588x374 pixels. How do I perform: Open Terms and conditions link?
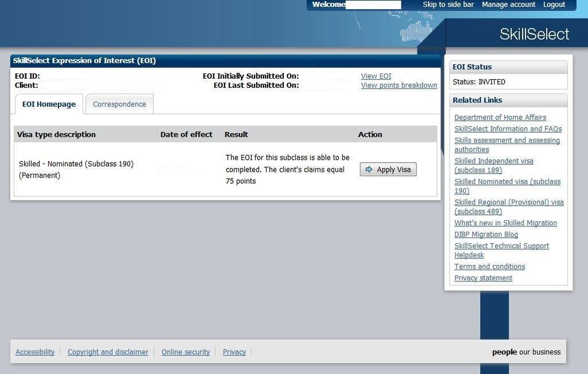[x=489, y=267]
